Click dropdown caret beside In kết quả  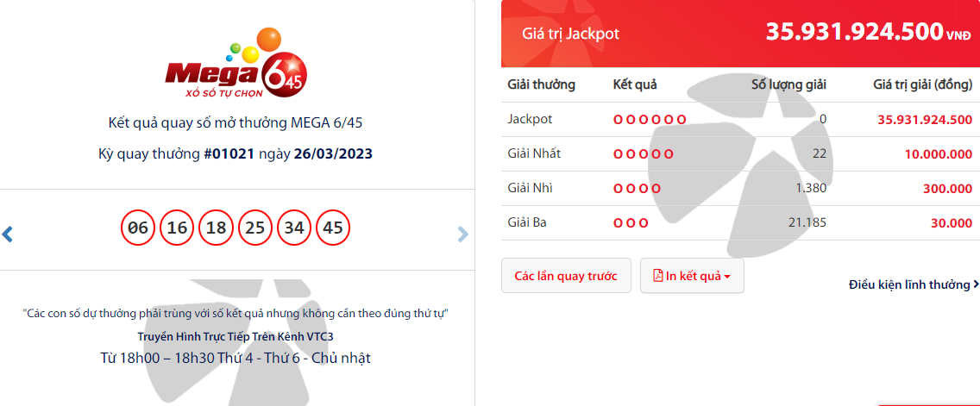coord(727,277)
